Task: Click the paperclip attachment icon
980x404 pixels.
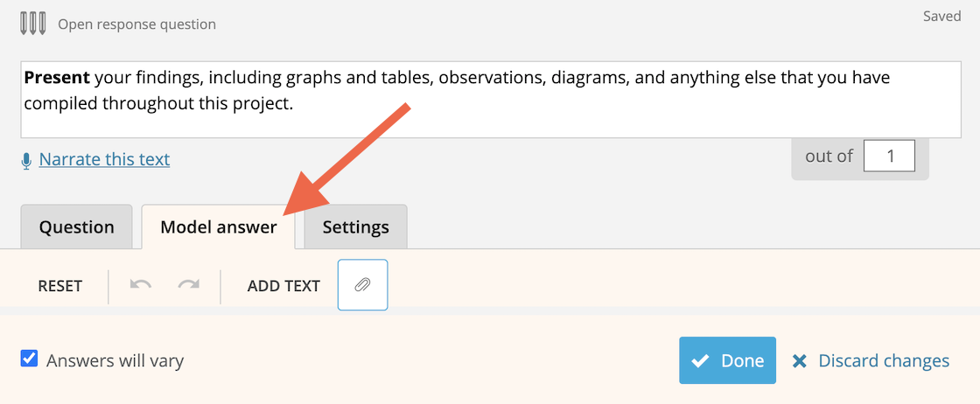Action: [362, 285]
